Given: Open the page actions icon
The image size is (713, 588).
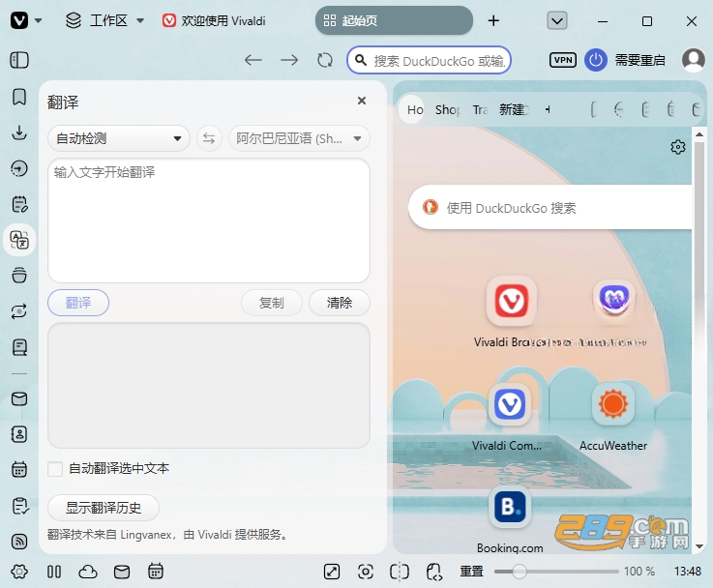Looking at the screenshot, I should pyautogui.click(x=433, y=572).
